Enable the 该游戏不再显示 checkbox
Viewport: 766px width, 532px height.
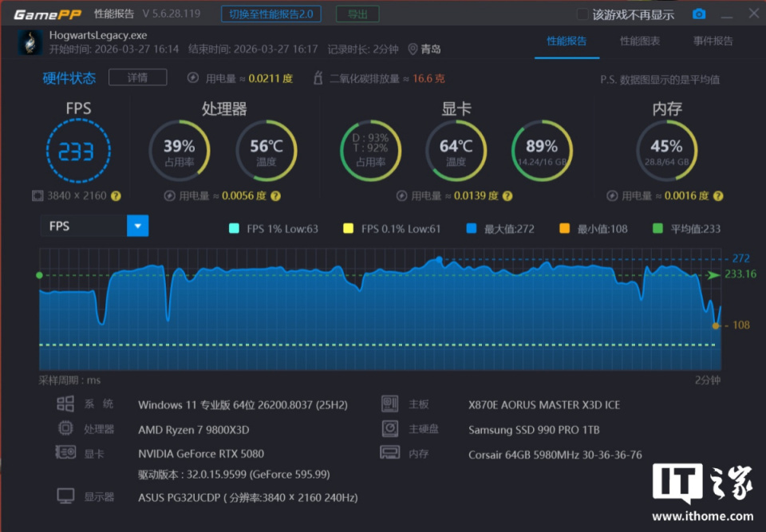(582, 14)
